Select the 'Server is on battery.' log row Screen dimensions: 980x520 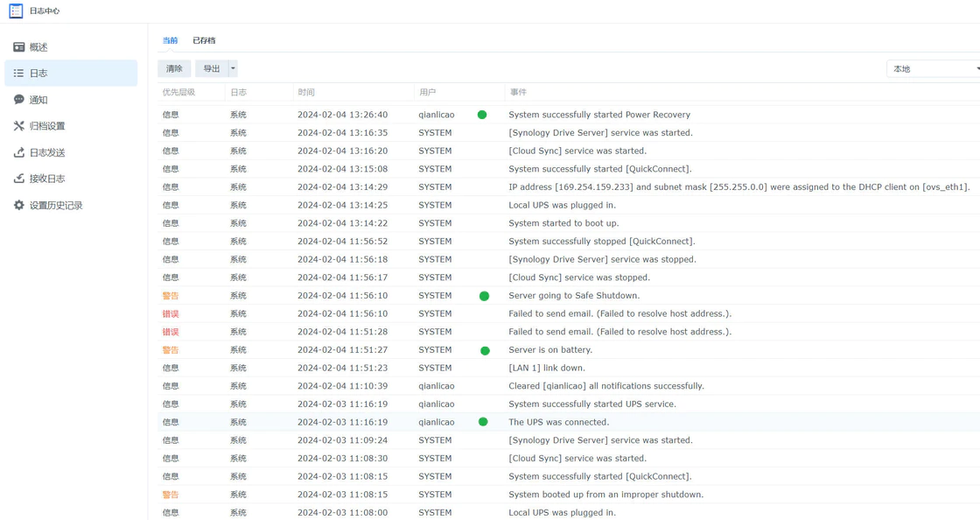click(550, 350)
